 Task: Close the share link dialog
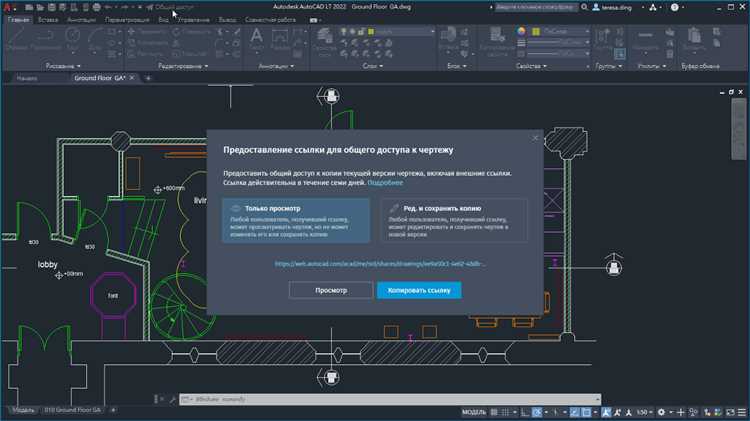[x=535, y=137]
